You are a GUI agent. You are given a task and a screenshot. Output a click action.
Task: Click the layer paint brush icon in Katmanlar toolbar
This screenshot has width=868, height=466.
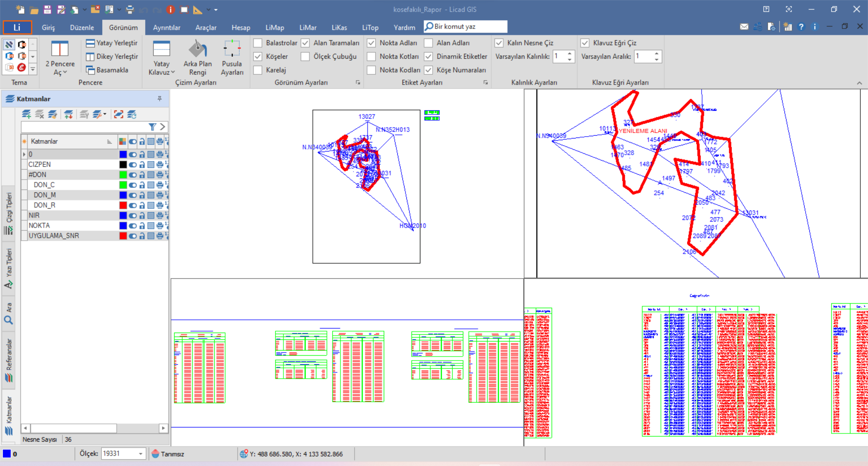click(53, 114)
